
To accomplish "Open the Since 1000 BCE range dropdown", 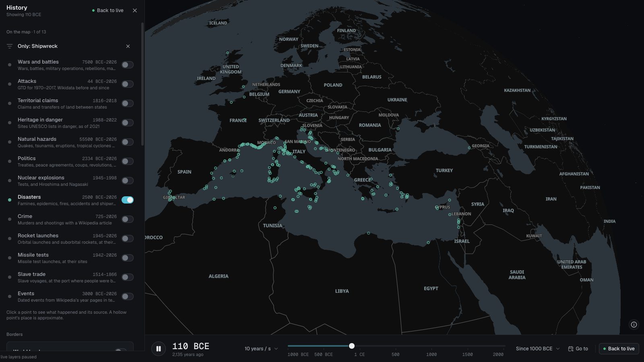I will [538, 349].
